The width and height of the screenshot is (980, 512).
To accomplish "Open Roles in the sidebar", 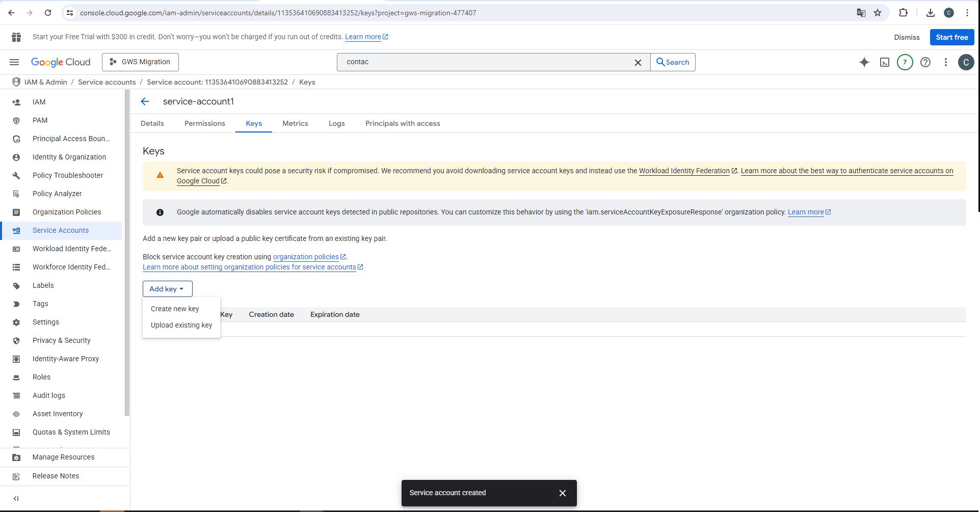I will point(41,377).
